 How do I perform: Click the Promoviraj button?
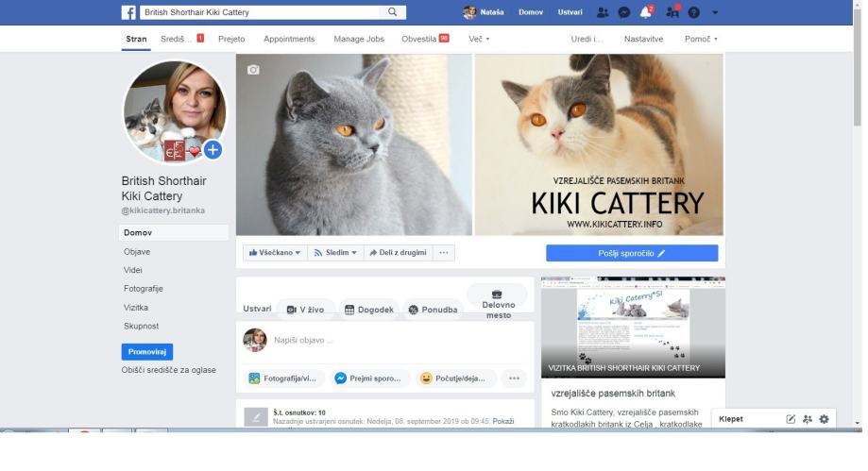(x=147, y=351)
